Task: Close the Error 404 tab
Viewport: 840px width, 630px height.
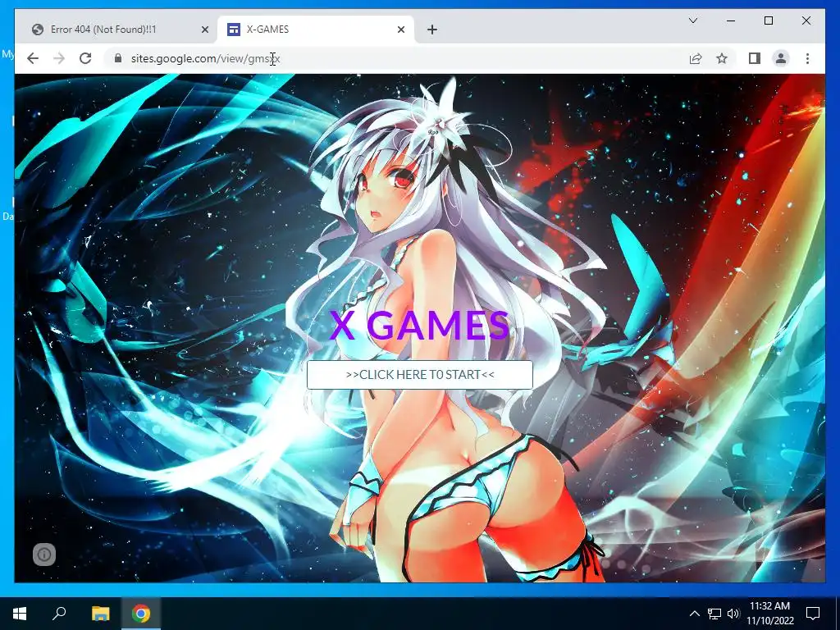Action: coord(204,30)
